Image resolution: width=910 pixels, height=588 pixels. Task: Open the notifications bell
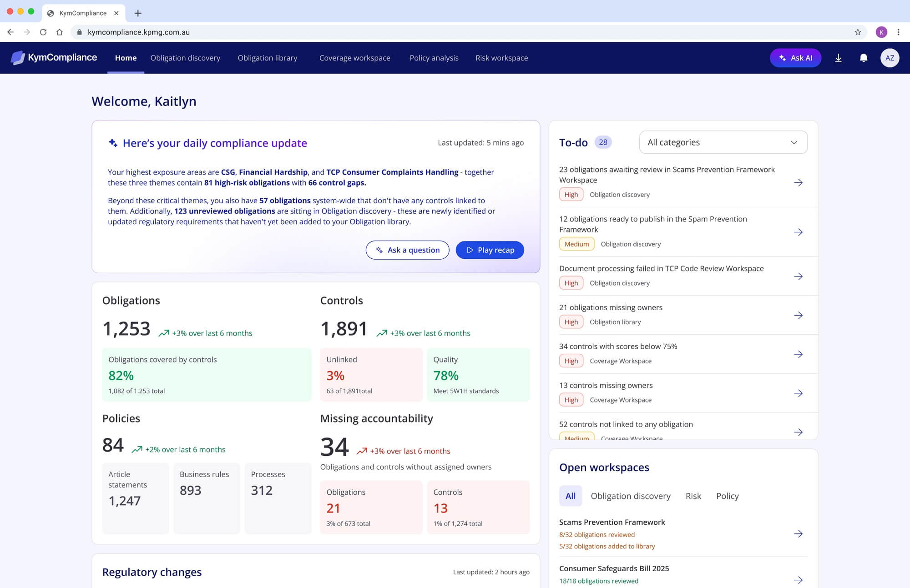coord(863,58)
